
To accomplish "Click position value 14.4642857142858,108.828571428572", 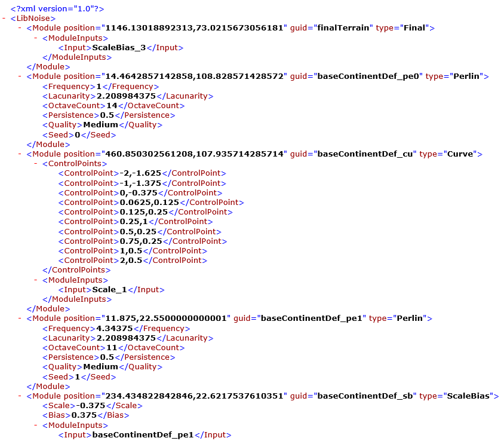I will coord(194,76).
